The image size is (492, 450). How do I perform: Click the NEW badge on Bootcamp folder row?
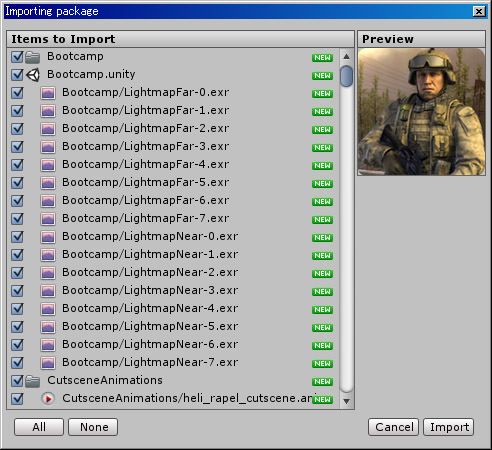point(322,58)
